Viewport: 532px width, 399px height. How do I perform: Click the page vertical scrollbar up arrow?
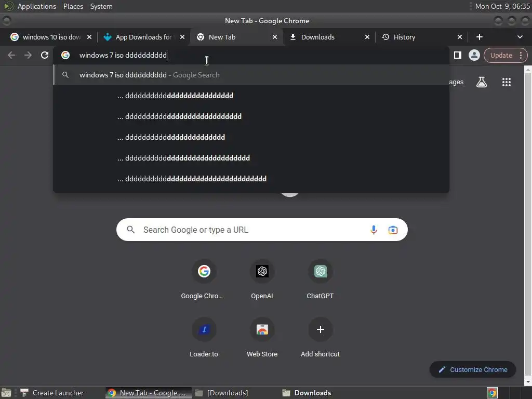(528, 70)
